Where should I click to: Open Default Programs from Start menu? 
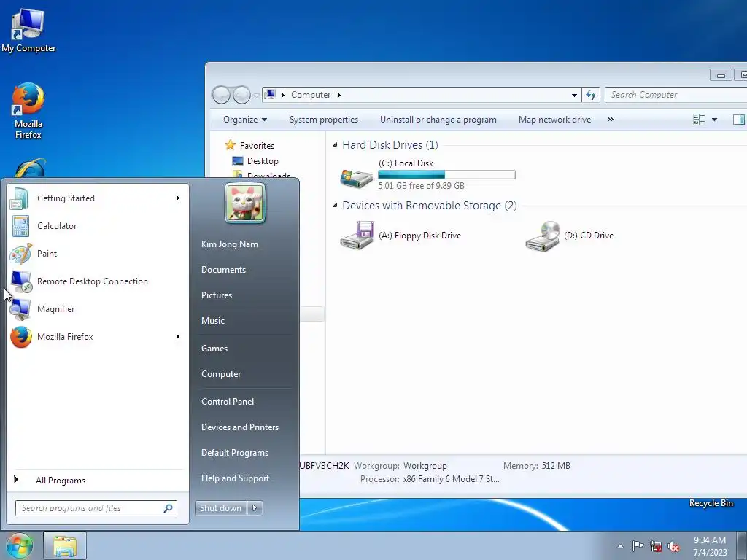point(235,453)
